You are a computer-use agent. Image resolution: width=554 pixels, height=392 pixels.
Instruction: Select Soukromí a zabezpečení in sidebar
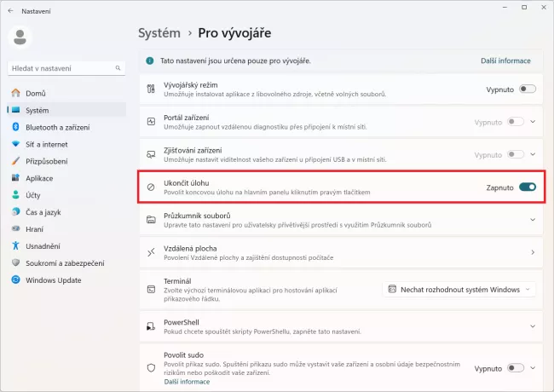click(63, 263)
